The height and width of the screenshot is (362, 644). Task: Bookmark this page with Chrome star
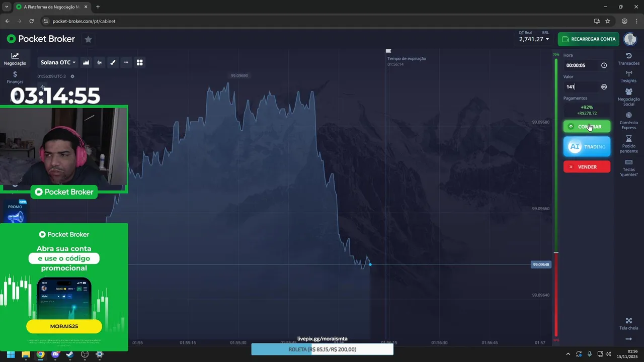point(608,21)
